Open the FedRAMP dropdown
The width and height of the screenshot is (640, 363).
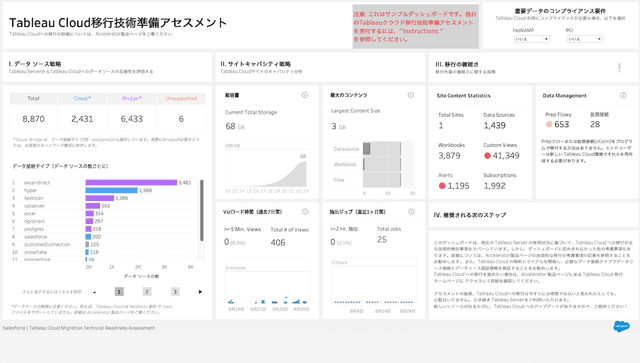coord(532,39)
